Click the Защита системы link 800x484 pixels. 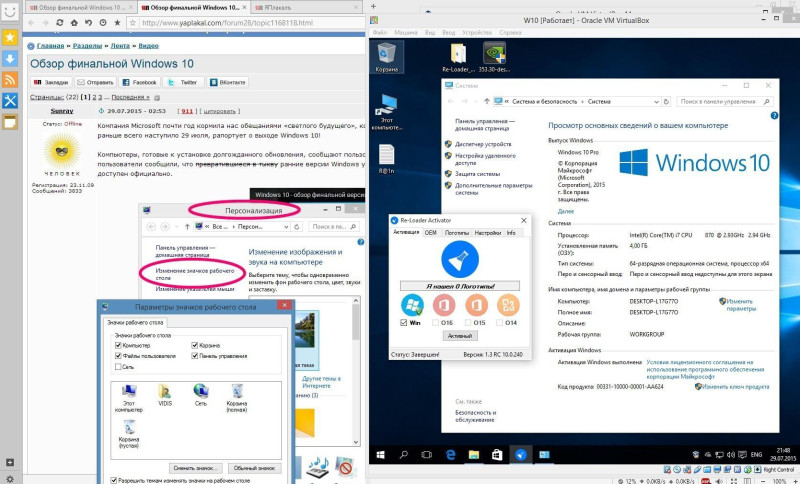coord(477,174)
